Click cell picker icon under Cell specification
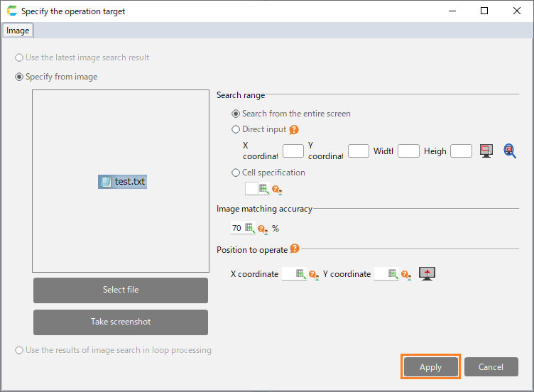 pyautogui.click(x=264, y=189)
